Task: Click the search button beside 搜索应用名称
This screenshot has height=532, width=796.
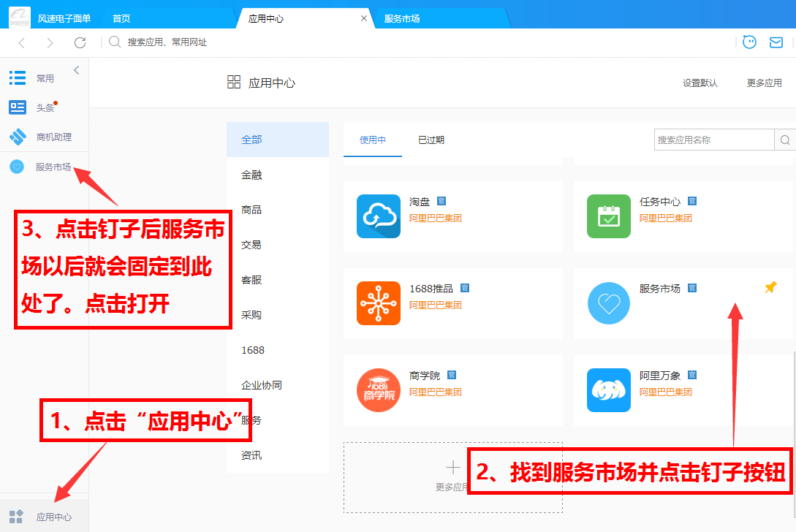Action: pyautogui.click(x=785, y=140)
